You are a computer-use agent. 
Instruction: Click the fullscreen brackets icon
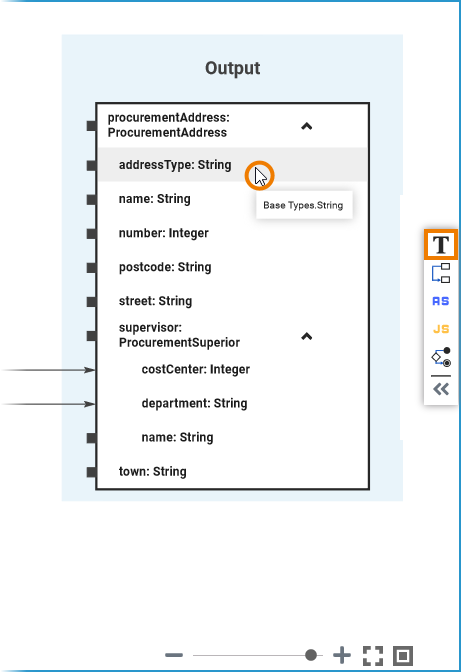tap(373, 655)
